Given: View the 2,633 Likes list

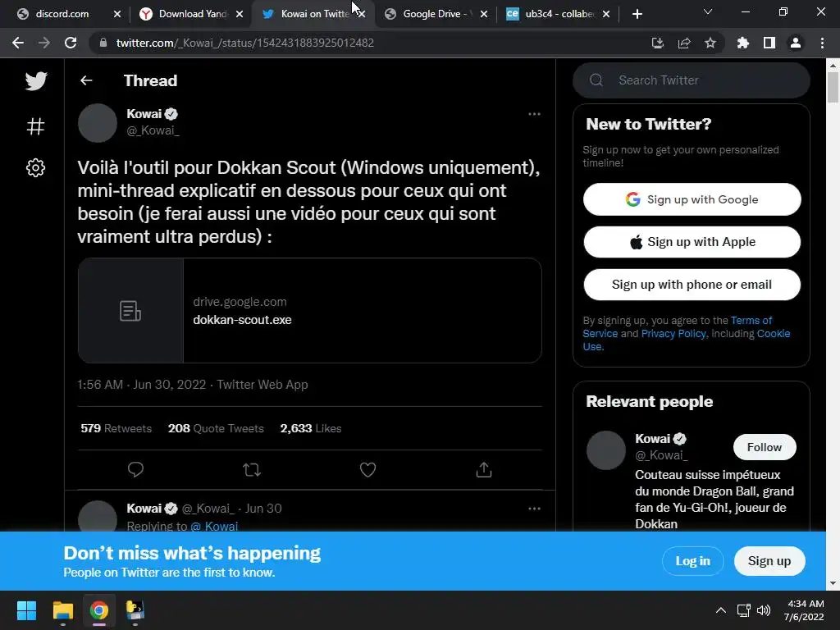Looking at the screenshot, I should click(311, 428).
